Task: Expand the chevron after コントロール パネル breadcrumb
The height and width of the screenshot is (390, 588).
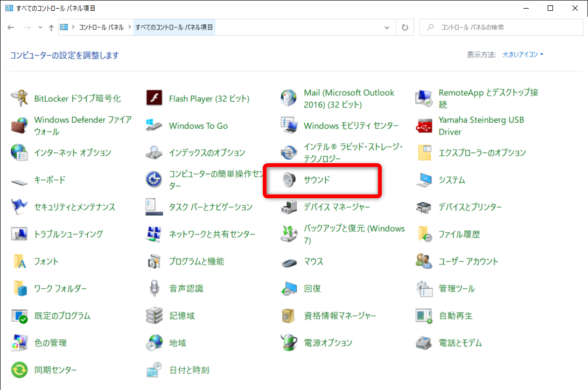Action: [x=129, y=27]
